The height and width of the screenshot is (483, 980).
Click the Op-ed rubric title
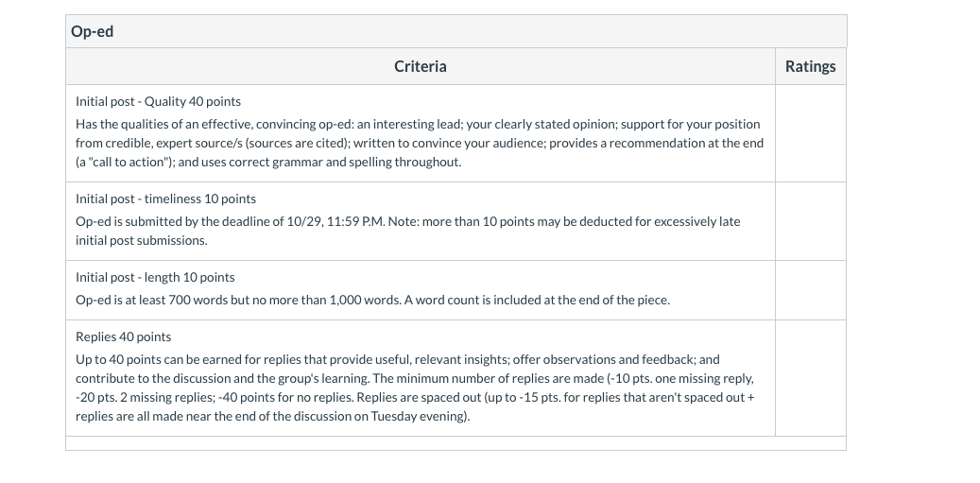pos(92,31)
